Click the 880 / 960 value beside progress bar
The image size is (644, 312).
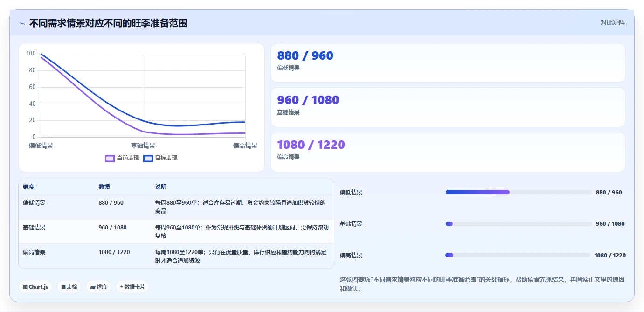click(x=609, y=192)
